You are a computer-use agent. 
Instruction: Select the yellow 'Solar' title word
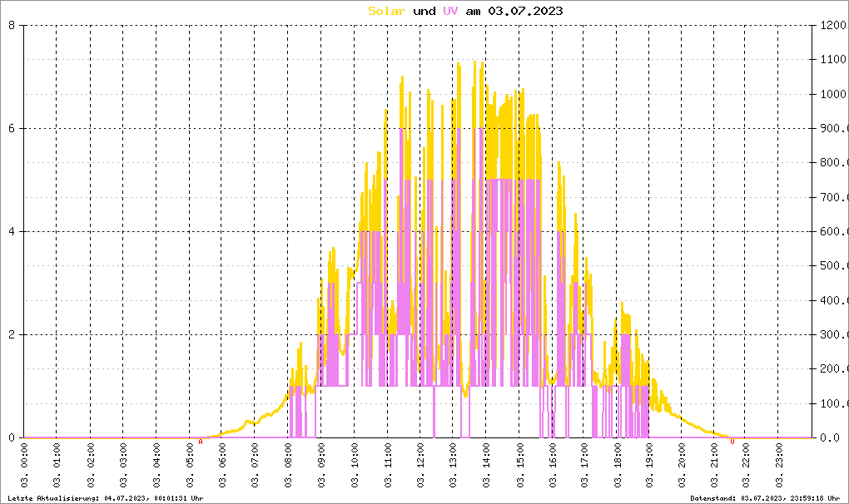click(x=387, y=11)
